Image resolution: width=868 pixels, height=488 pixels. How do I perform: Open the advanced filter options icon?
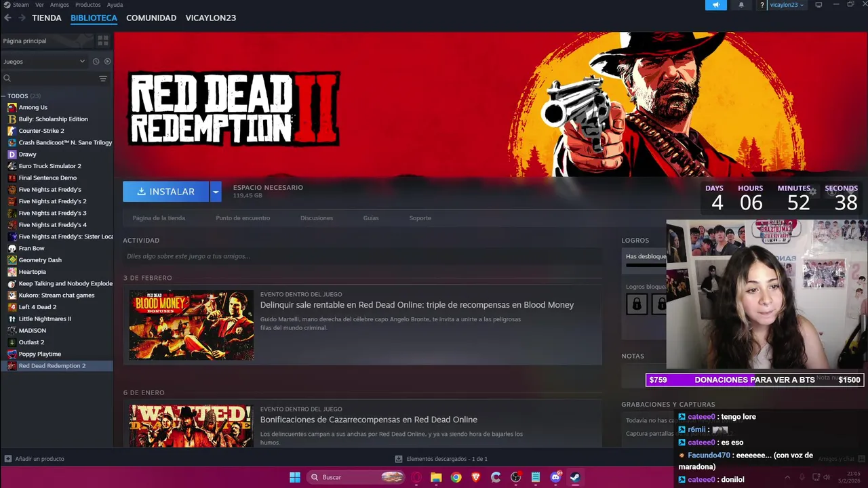pos(103,79)
